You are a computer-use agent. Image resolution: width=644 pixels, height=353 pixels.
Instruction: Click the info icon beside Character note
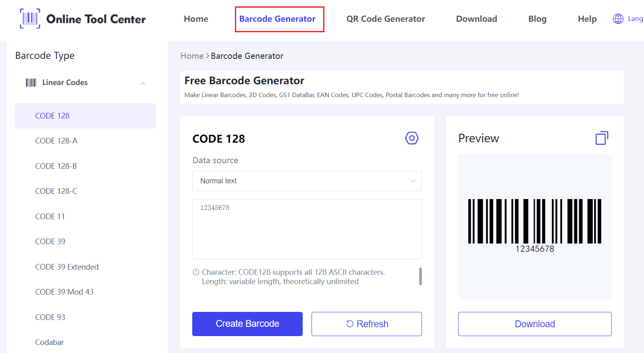point(196,272)
